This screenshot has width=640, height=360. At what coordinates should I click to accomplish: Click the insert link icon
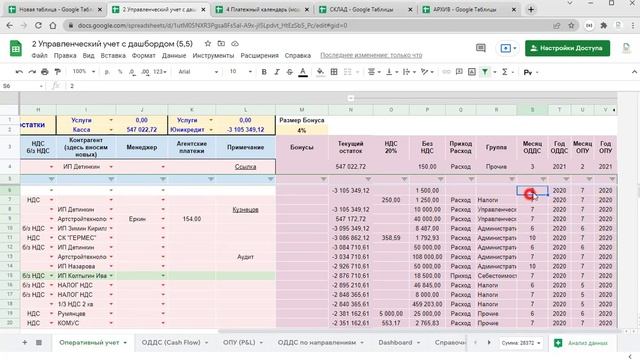(446, 72)
